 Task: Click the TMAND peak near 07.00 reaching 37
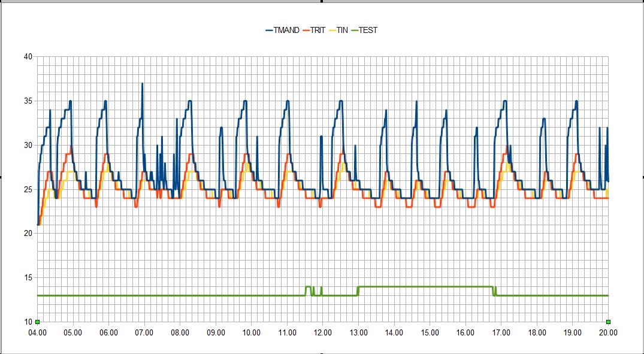142,85
